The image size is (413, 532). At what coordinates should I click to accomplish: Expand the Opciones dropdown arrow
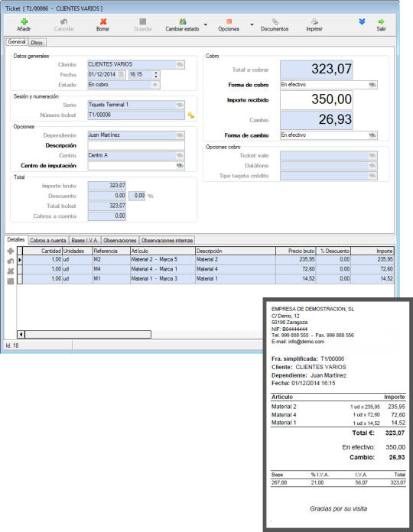(x=252, y=24)
